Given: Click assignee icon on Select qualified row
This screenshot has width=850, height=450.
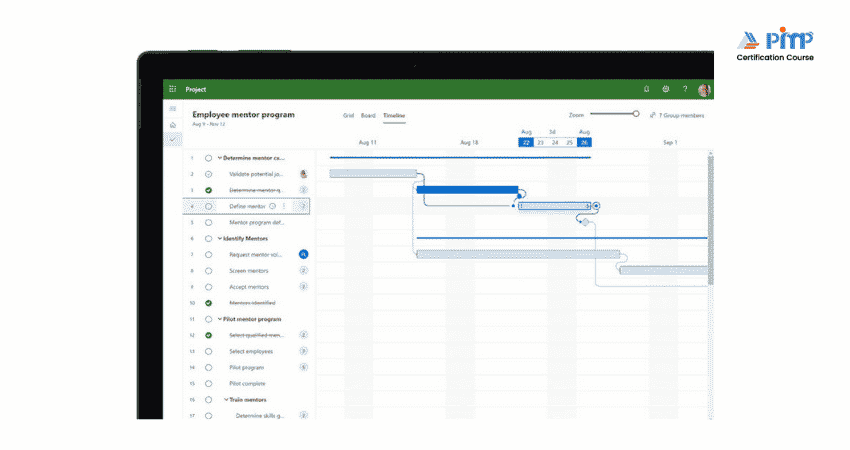Looking at the screenshot, I should coord(304,335).
